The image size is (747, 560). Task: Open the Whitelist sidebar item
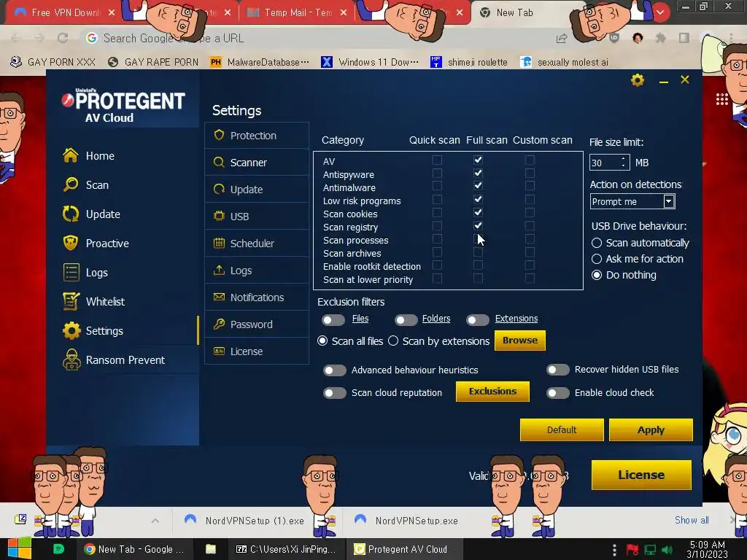coord(93,301)
